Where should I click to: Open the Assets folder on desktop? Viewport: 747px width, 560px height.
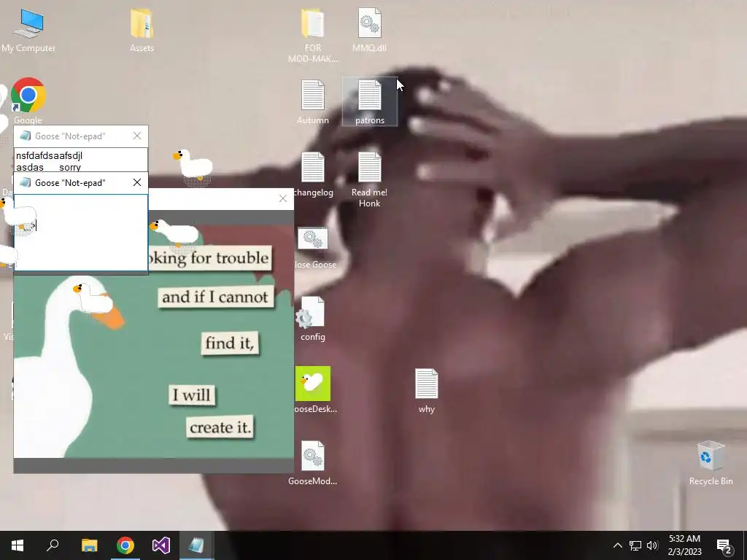coord(142,30)
